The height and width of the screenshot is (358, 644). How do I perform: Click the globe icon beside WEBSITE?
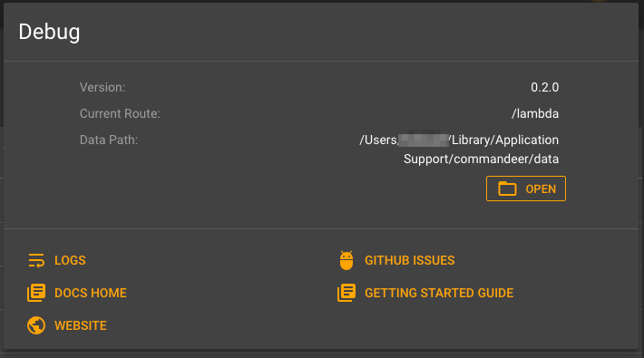(36, 325)
